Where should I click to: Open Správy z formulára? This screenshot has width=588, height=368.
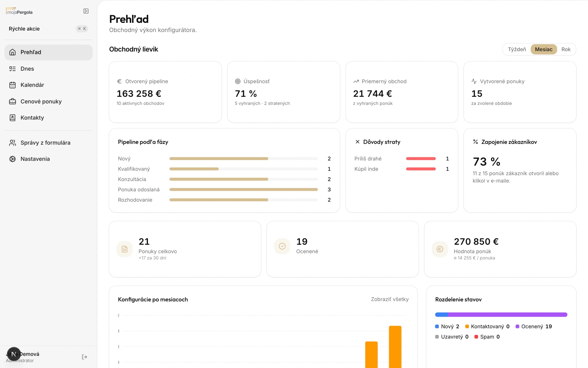coord(48,143)
